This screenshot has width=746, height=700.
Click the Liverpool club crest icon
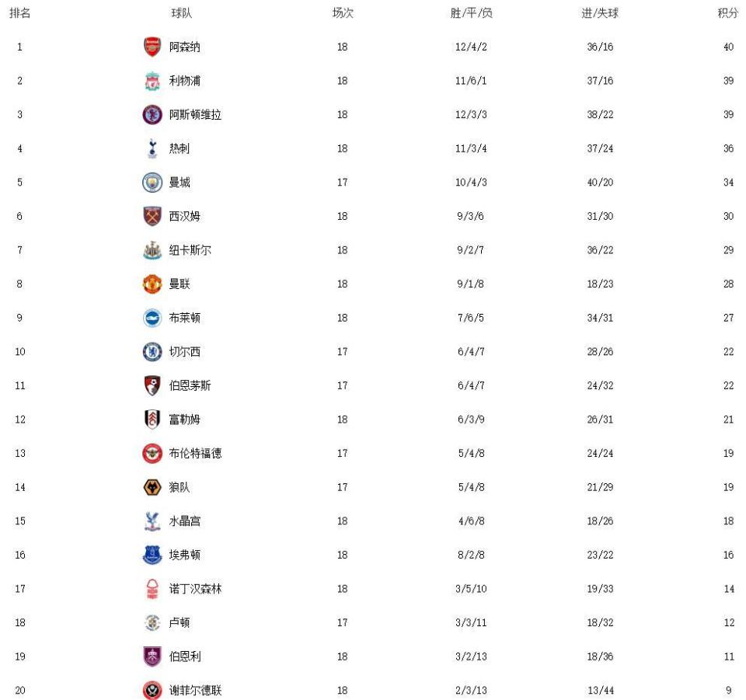pyautogui.click(x=152, y=81)
